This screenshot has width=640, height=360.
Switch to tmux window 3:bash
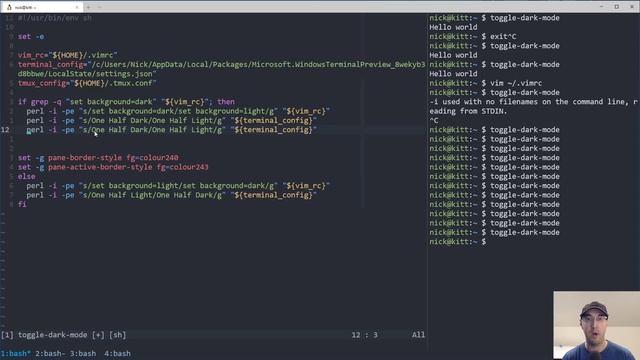tap(83, 353)
